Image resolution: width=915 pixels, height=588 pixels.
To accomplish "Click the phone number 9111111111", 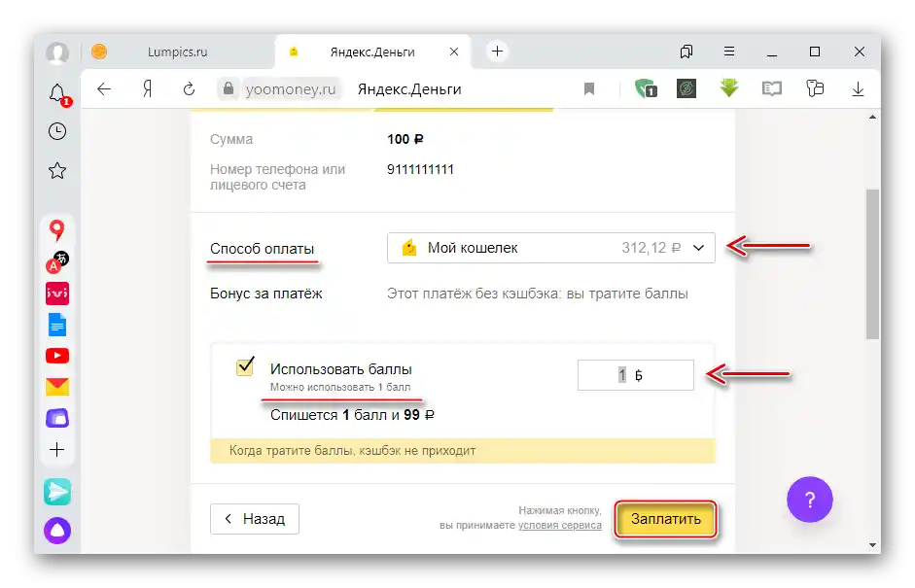I will [x=420, y=169].
